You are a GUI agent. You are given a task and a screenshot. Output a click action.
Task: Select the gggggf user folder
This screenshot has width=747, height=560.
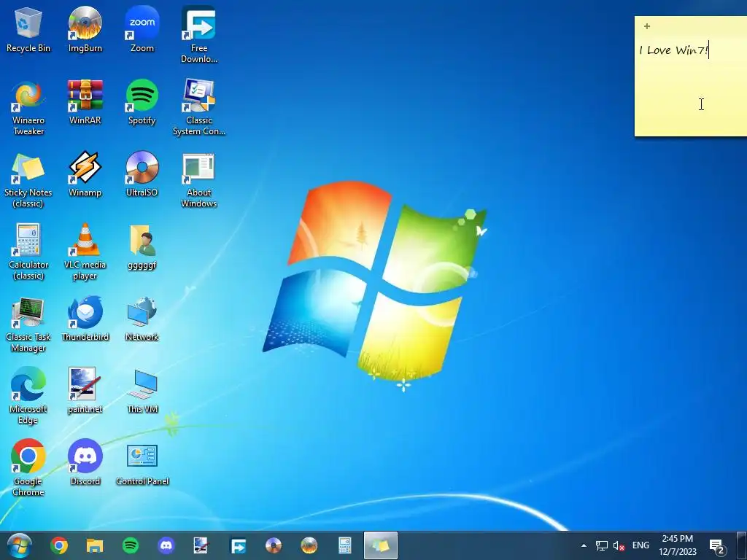142,246
